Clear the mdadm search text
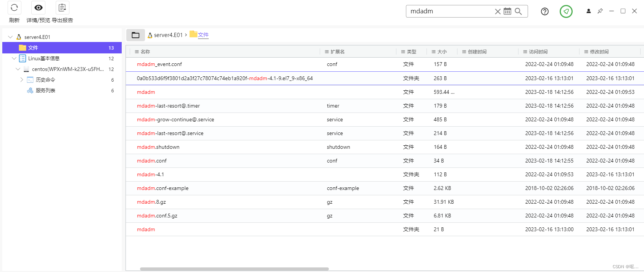This screenshot has width=644, height=272. click(497, 11)
